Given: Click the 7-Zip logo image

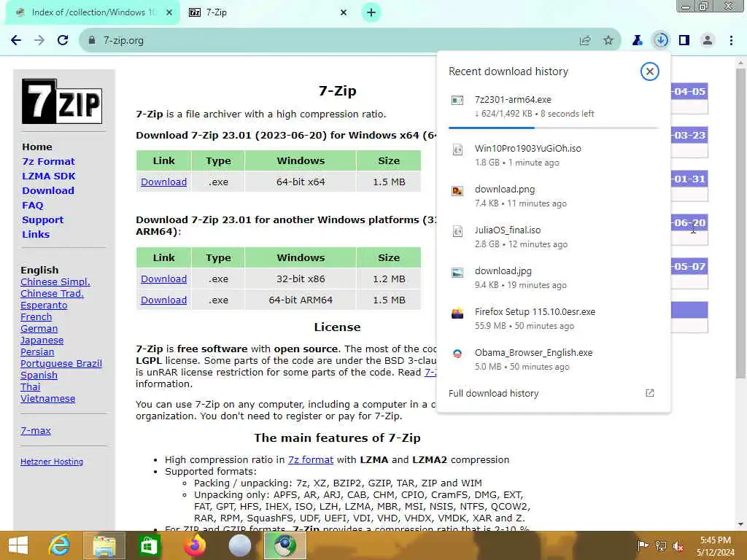Looking at the screenshot, I should [x=62, y=101].
